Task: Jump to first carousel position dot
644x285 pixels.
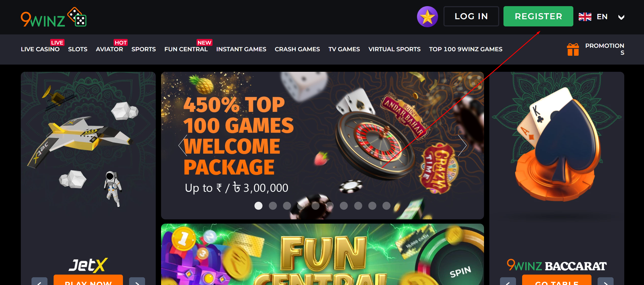Action: [x=258, y=206]
